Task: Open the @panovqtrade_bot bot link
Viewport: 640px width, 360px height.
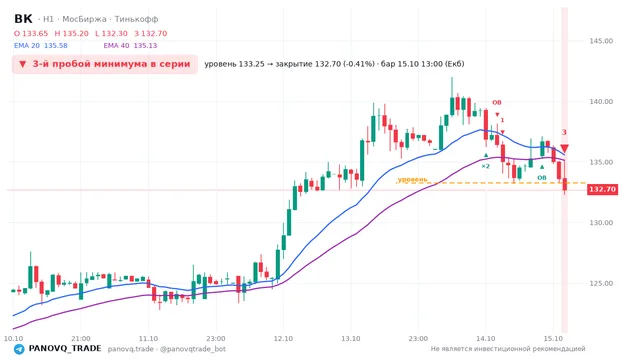Action: [x=193, y=349]
